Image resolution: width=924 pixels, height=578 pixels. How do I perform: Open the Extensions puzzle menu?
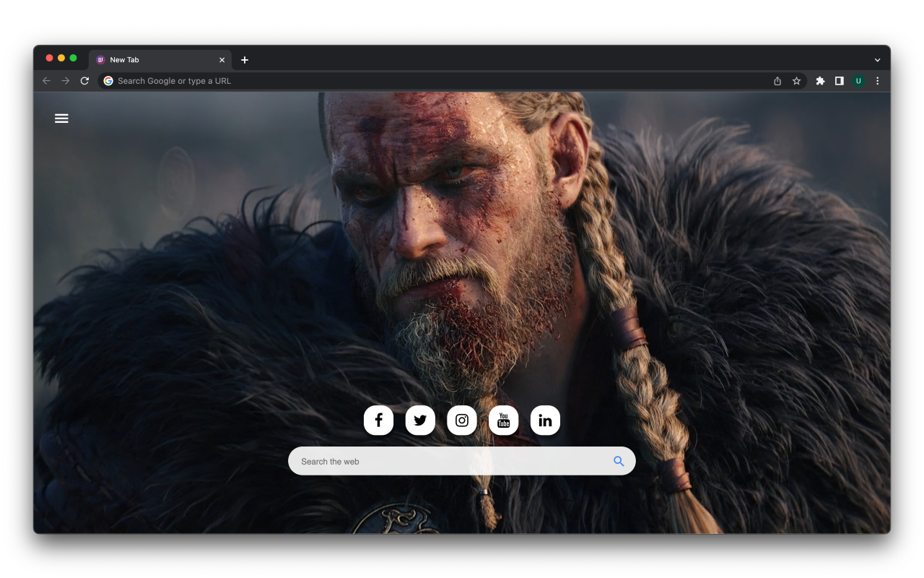point(820,81)
